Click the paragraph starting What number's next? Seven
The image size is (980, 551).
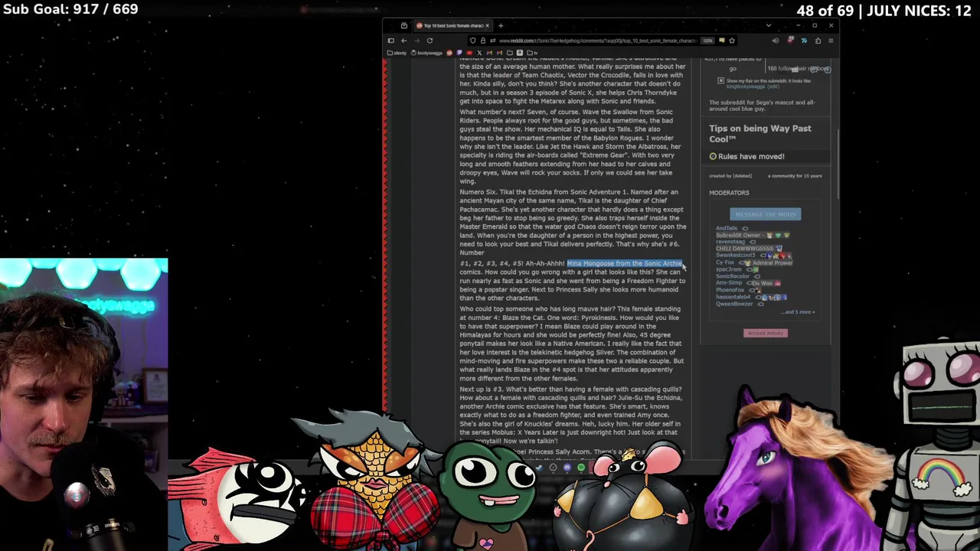pyautogui.click(x=570, y=146)
